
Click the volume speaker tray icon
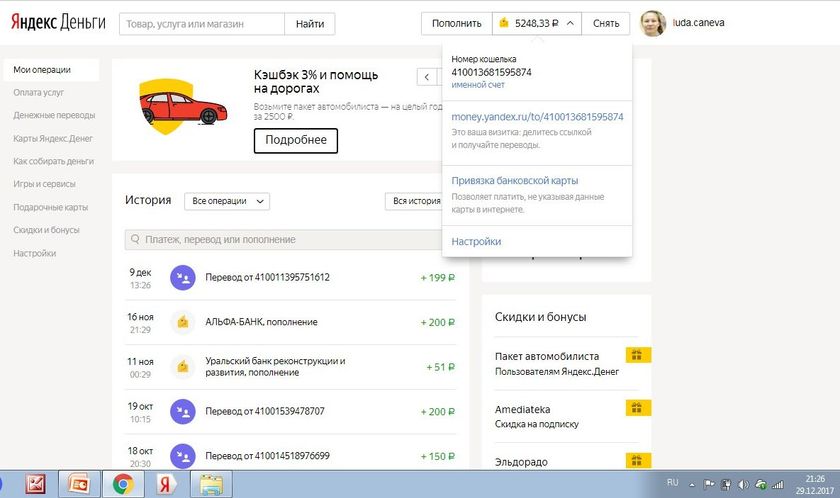[743, 485]
